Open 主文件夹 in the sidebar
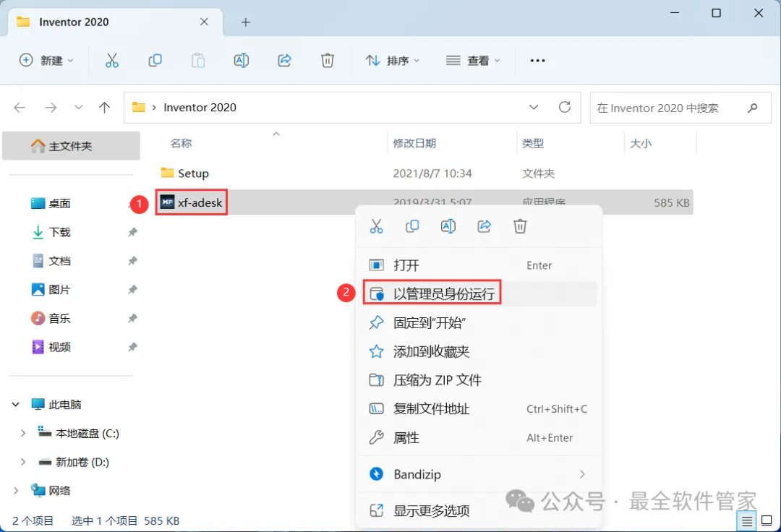The height and width of the screenshot is (532, 781). [x=71, y=146]
